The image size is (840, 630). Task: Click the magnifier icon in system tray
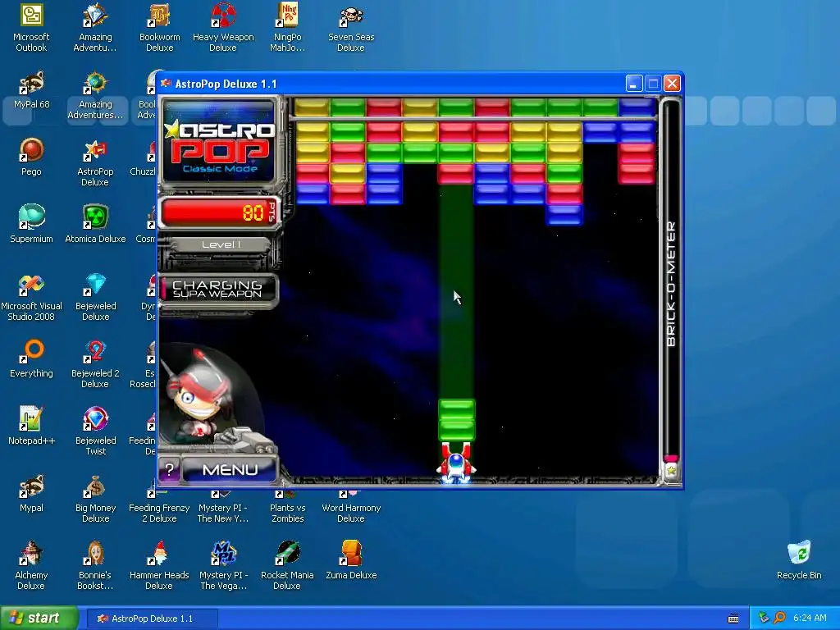click(x=780, y=618)
